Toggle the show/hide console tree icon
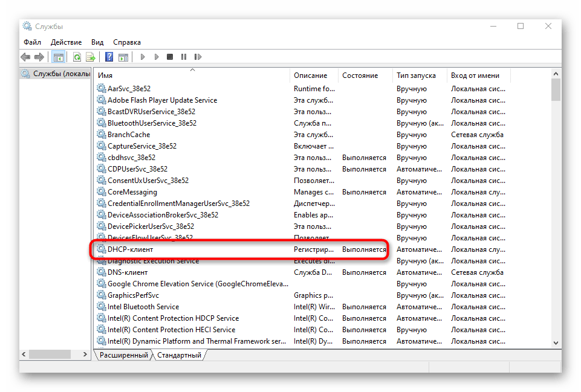Screen dimensions: 581x392 point(59,57)
